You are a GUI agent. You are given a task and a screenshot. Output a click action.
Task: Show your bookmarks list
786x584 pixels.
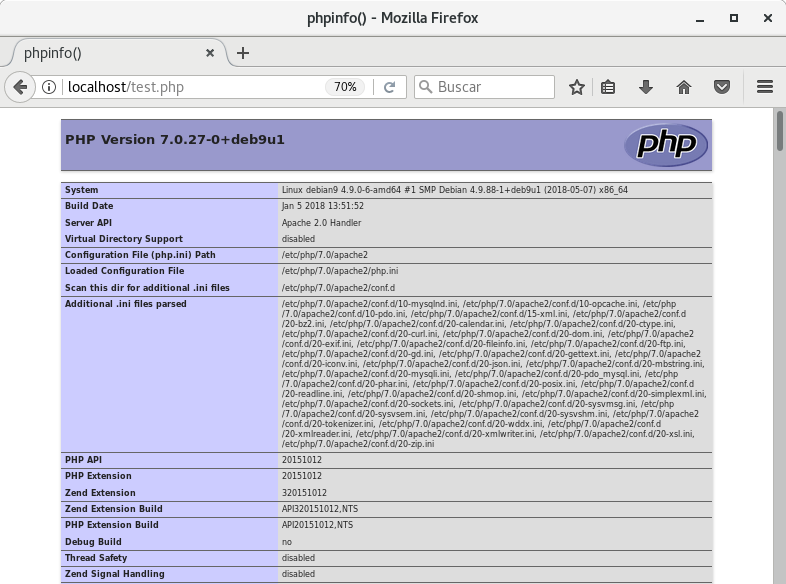[608, 87]
